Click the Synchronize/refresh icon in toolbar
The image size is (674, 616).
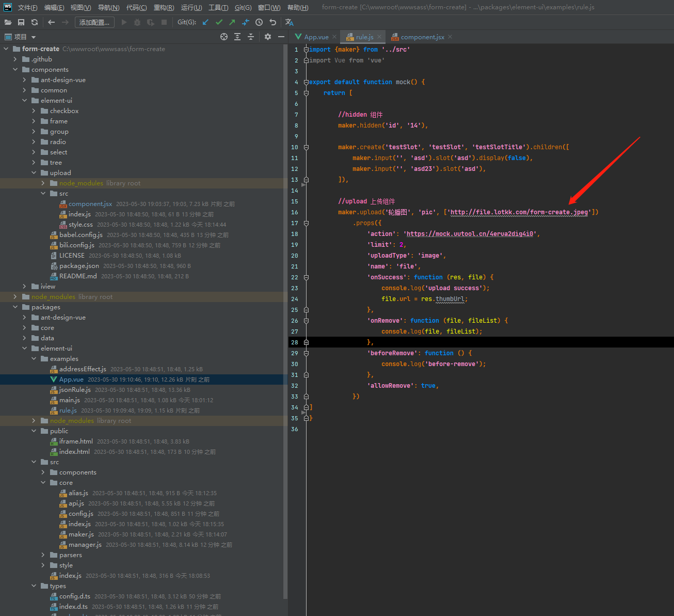pyautogui.click(x=35, y=22)
